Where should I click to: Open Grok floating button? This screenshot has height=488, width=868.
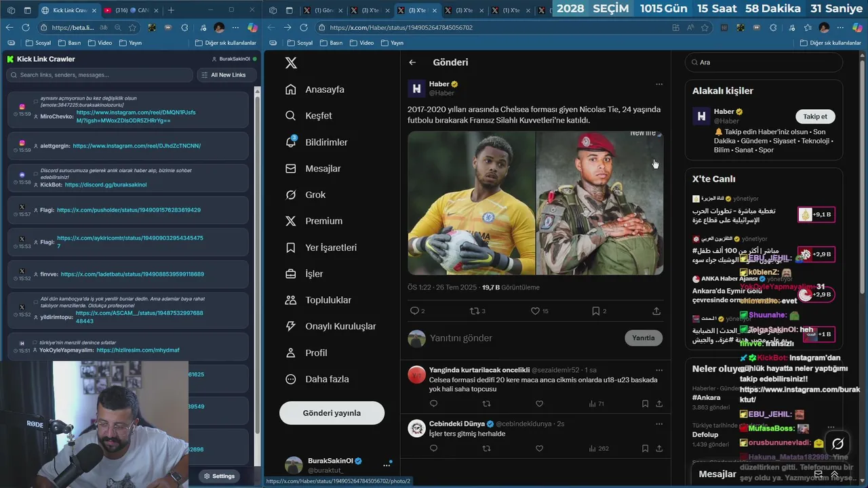pyautogui.click(x=838, y=444)
